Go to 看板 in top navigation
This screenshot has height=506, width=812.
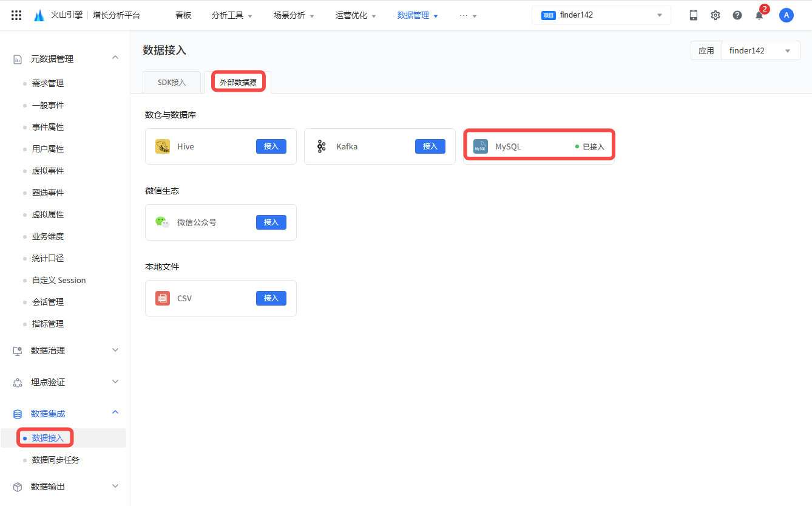coord(183,15)
